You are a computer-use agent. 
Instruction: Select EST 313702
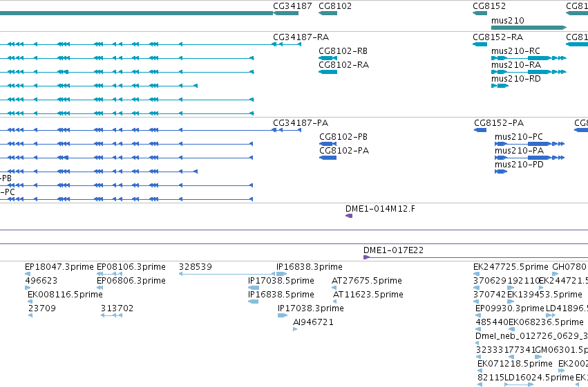[x=111, y=315]
